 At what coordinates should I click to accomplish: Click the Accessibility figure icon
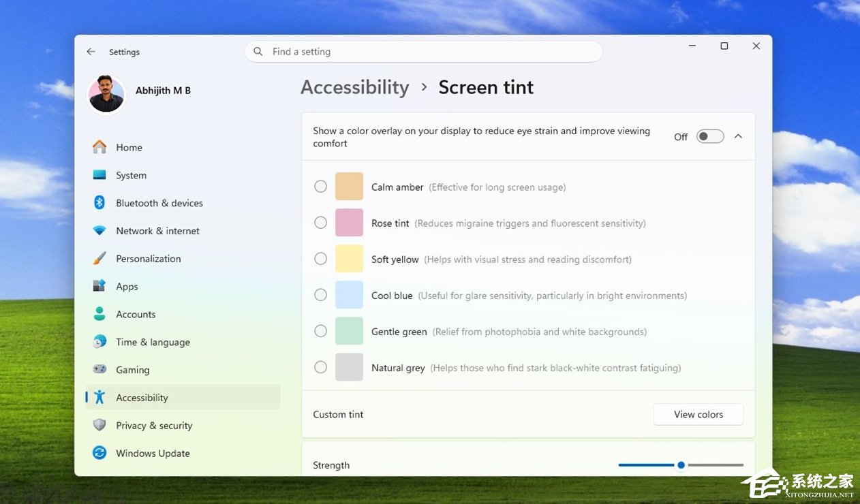[99, 397]
